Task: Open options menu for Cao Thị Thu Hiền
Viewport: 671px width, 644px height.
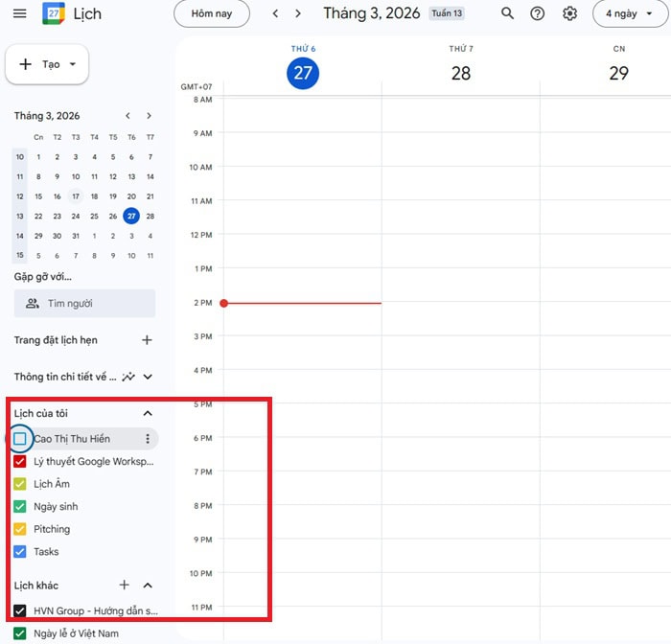Action: (x=147, y=439)
